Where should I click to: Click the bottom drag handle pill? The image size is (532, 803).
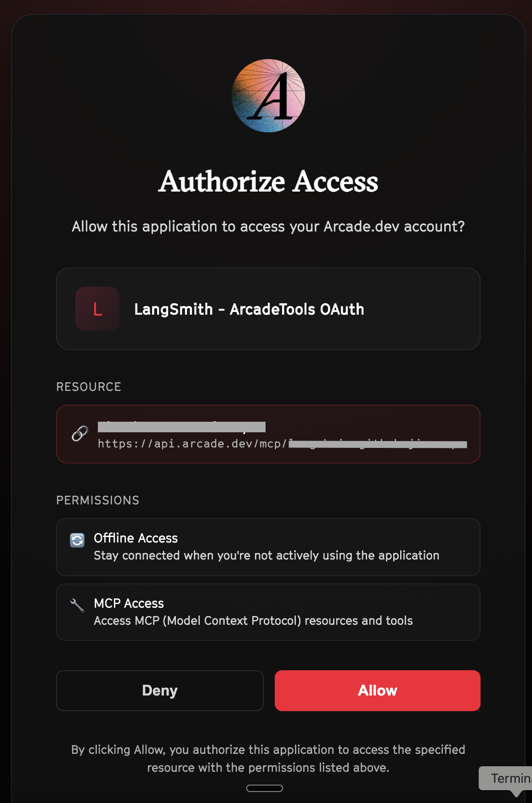(266, 788)
